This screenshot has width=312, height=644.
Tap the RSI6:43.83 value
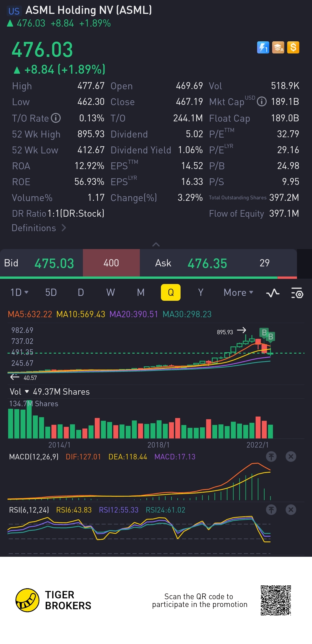pyautogui.click(x=74, y=510)
